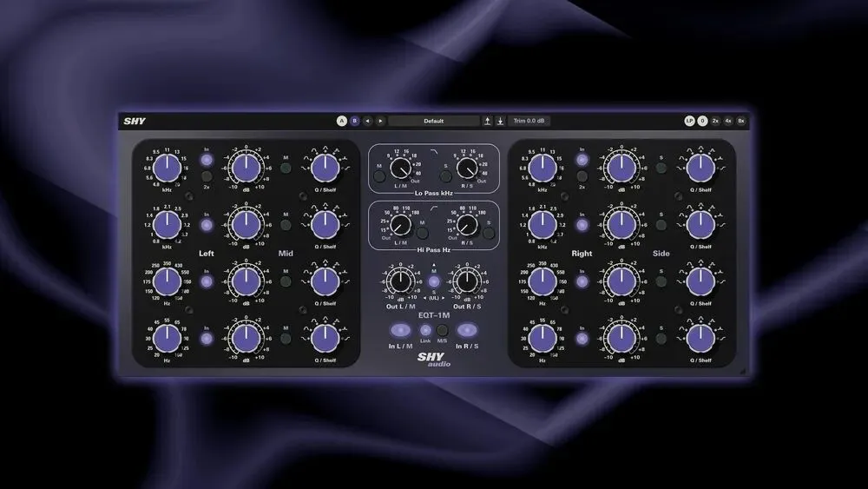The width and height of the screenshot is (868, 489).
Task: Toggle In for Left 0.8-3.2 kHz band
Action: click(x=207, y=225)
